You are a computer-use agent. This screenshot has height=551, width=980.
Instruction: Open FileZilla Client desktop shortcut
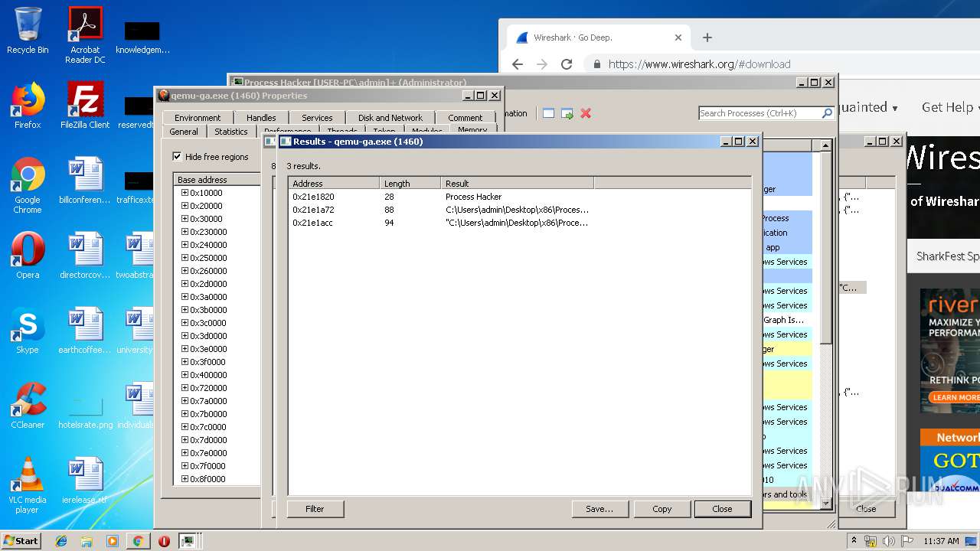(x=85, y=106)
